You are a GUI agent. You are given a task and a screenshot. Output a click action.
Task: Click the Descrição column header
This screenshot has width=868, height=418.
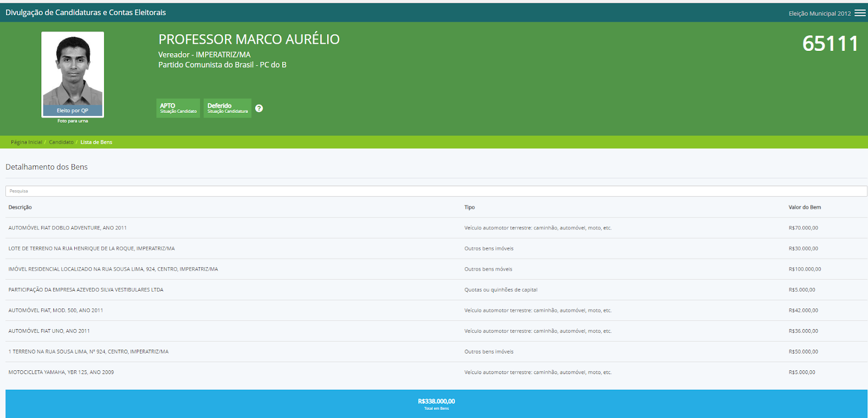(20, 207)
